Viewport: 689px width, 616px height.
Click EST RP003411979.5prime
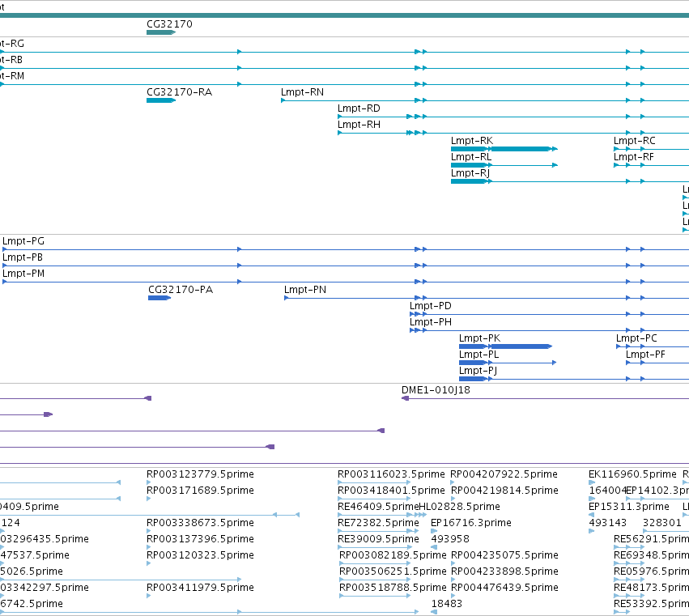pyautogui.click(x=200, y=588)
